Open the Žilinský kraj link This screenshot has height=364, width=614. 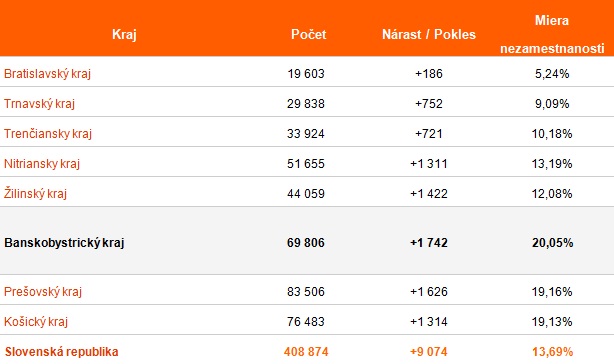[35, 193]
